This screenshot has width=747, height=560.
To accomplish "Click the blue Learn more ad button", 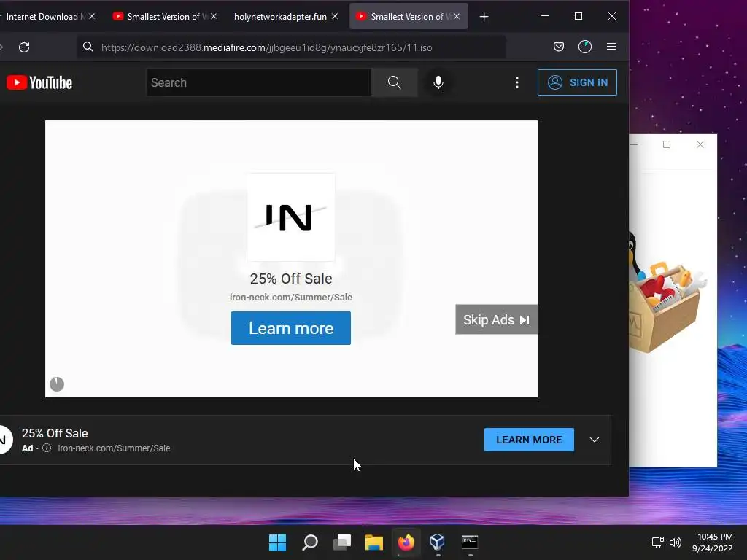I will click(x=291, y=328).
